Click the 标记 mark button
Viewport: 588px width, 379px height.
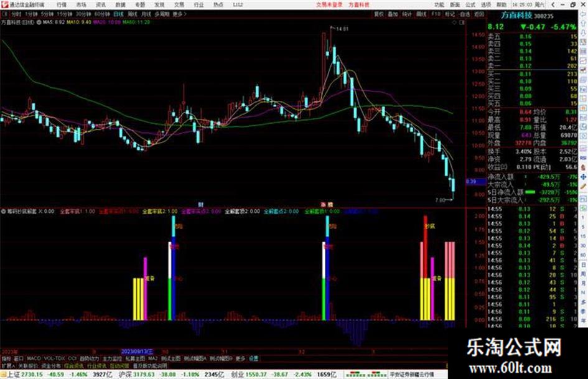pyautogui.click(x=450, y=14)
